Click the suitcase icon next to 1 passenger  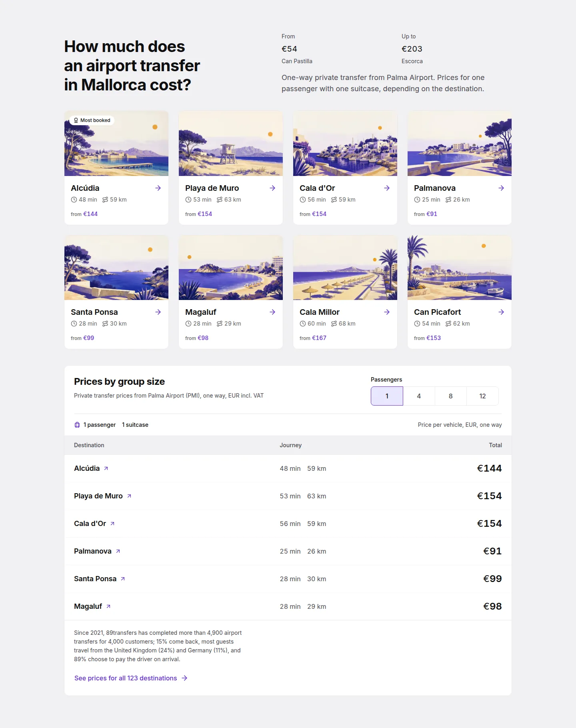click(77, 425)
